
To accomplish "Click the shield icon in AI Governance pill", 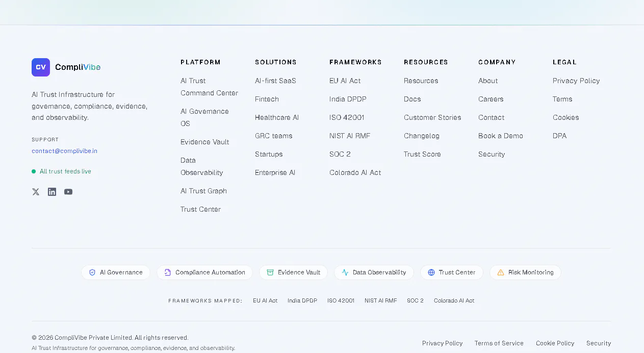I will pyautogui.click(x=92, y=272).
